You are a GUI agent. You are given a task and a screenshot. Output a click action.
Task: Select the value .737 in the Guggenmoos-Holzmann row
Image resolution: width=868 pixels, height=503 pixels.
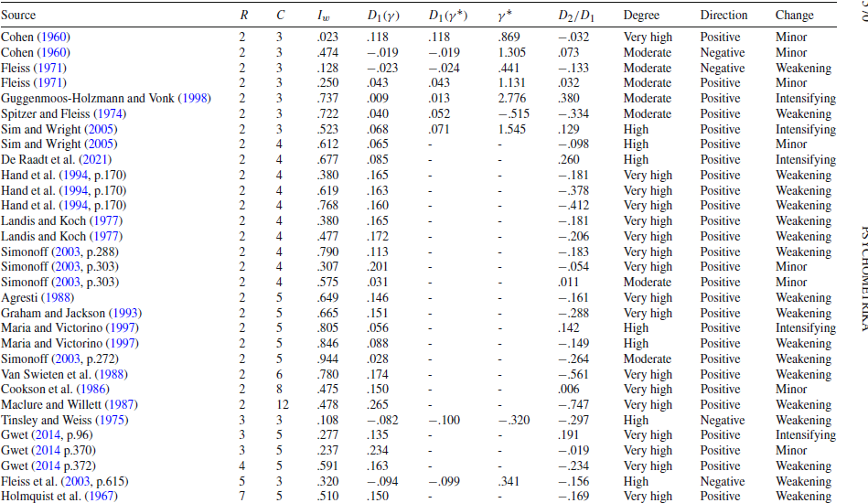coord(327,99)
